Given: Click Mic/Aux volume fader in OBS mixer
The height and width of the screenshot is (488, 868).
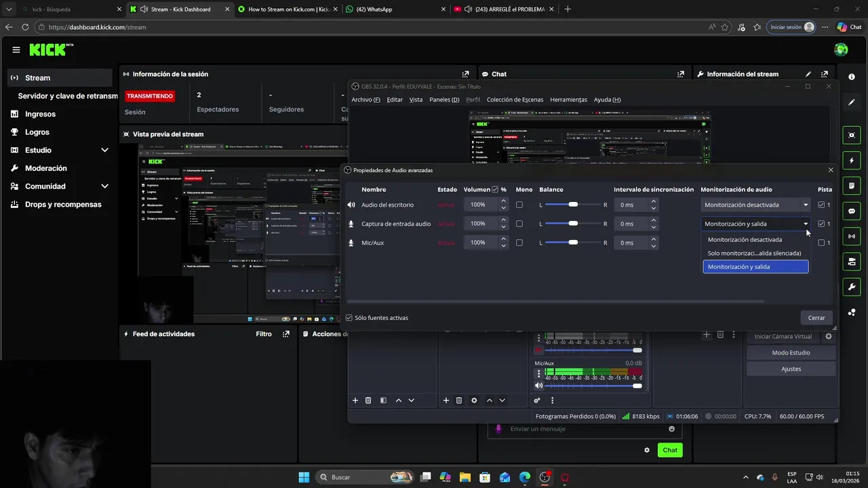Looking at the screenshot, I should point(593,386).
